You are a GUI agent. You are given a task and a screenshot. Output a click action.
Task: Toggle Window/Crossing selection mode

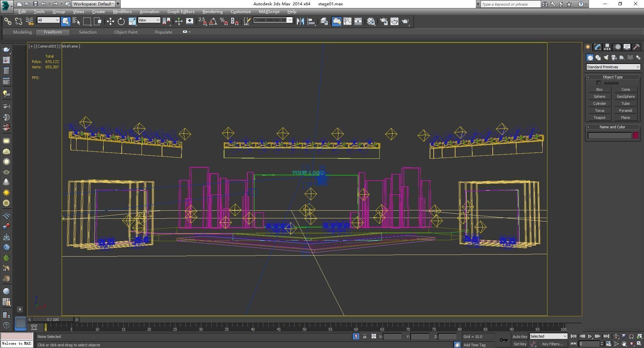click(x=98, y=21)
